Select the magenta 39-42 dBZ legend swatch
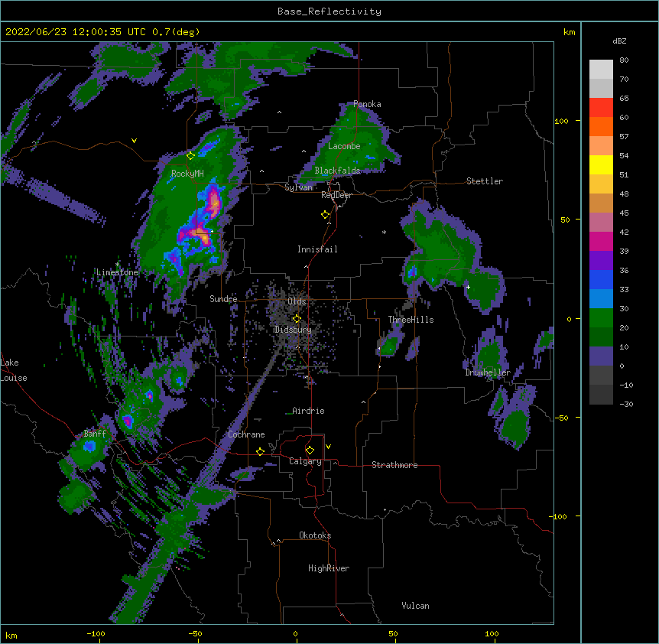659x644 pixels. tap(601, 241)
